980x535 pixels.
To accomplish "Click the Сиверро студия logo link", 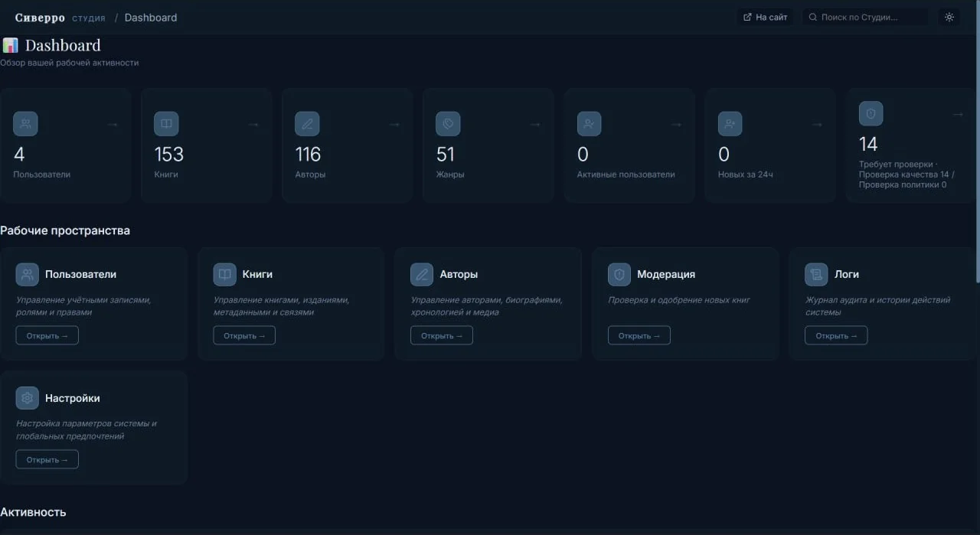I will coord(60,18).
